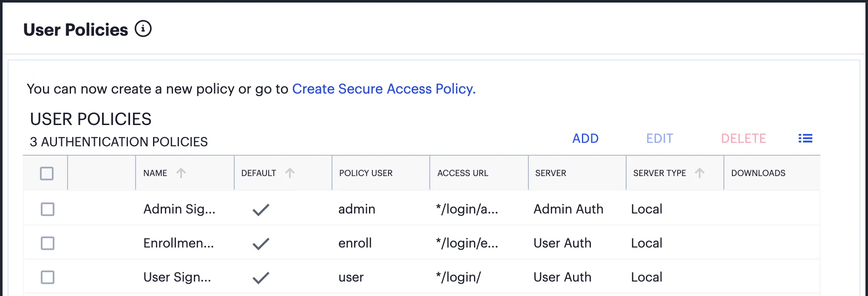Click Local in the User Sign... row
The image size is (868, 296).
click(x=647, y=277)
